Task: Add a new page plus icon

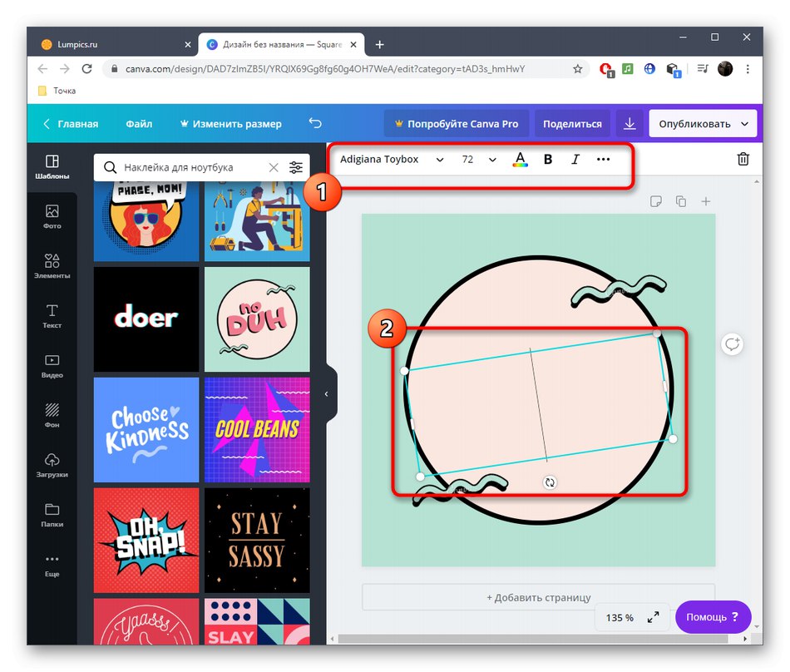Action: click(706, 201)
